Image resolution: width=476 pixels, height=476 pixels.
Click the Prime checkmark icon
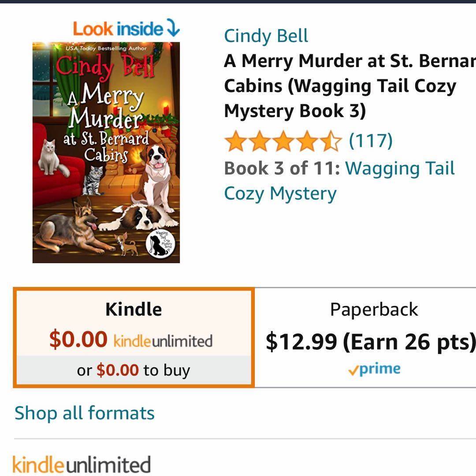tap(353, 371)
